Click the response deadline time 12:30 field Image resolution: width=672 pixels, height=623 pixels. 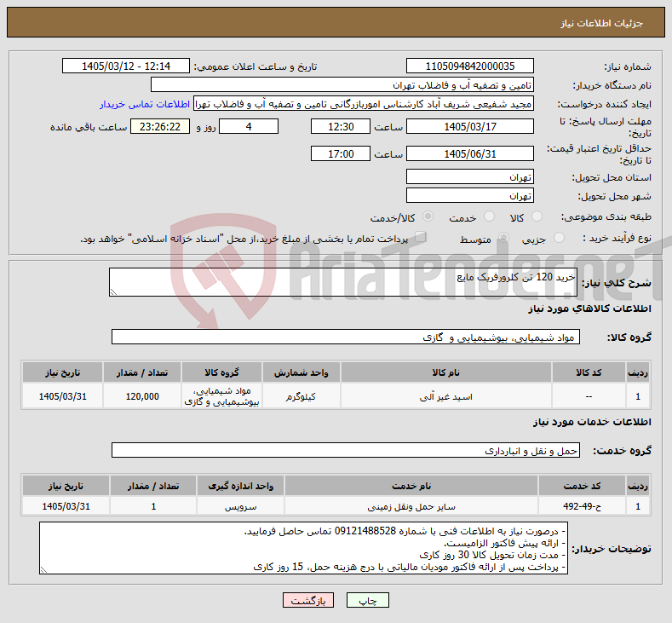point(341,126)
